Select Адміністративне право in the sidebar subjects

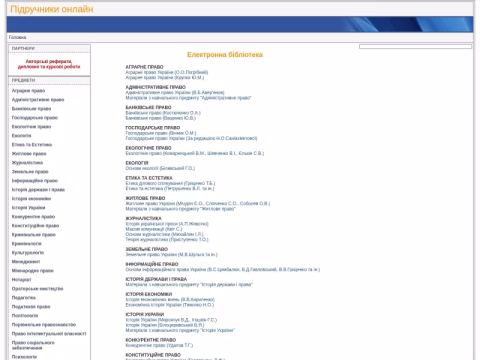coord(38,100)
